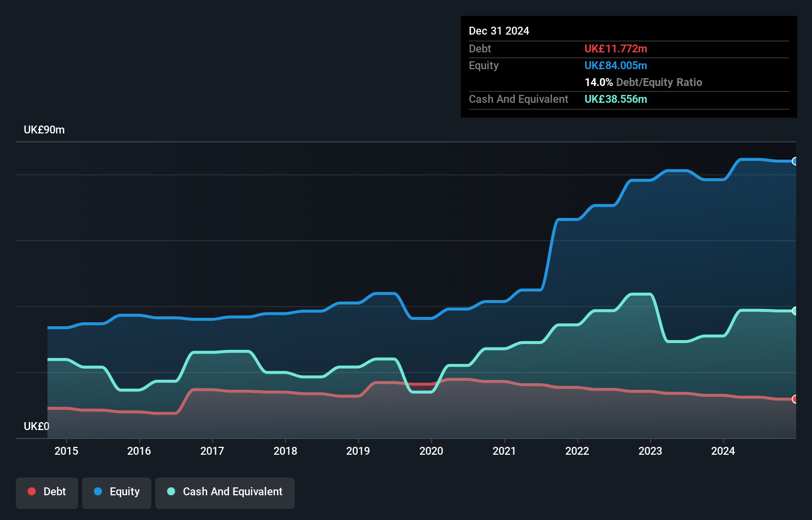Click the 2022 x-axis label
This screenshot has width=812, height=520.
(577, 451)
